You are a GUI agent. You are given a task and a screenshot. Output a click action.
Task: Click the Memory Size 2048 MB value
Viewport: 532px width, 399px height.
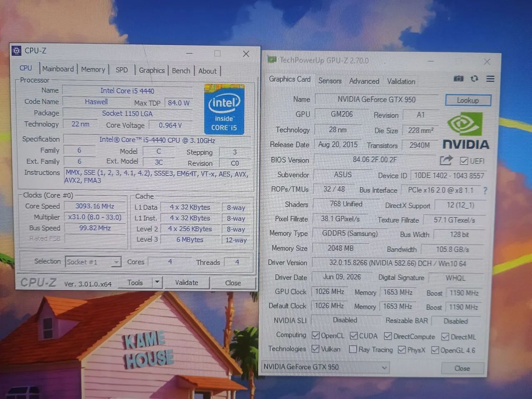(x=341, y=248)
